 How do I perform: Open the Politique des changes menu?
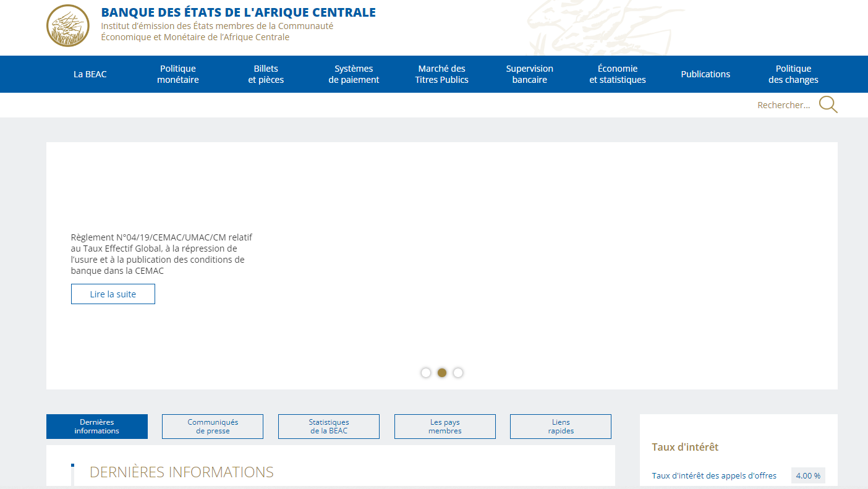[793, 74]
